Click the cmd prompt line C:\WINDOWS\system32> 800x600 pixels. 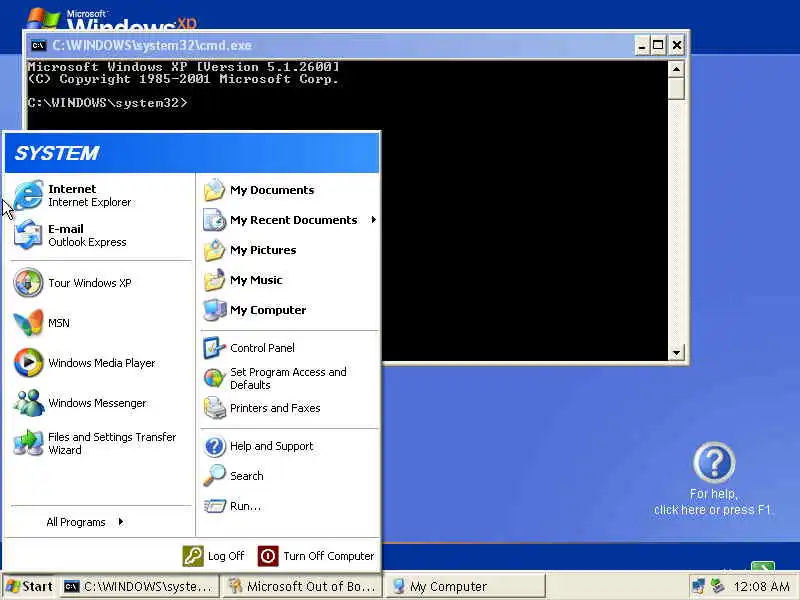click(108, 103)
